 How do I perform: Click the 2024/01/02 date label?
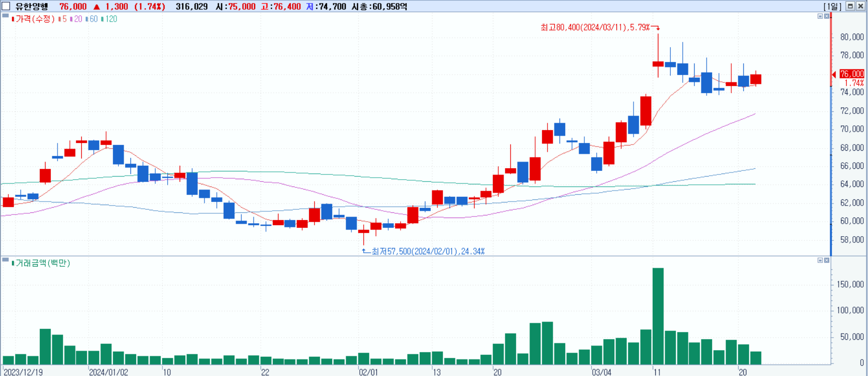(x=109, y=372)
